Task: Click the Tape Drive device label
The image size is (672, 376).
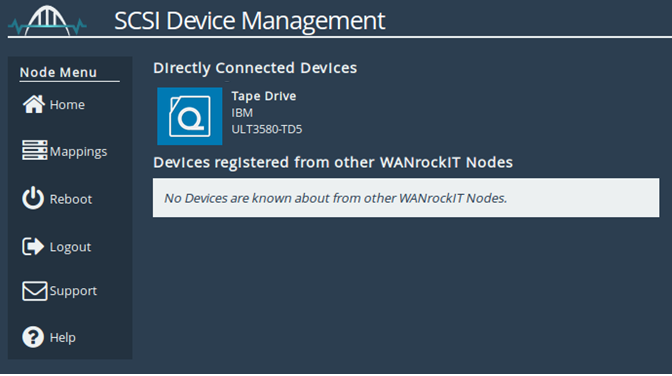Action: (264, 96)
